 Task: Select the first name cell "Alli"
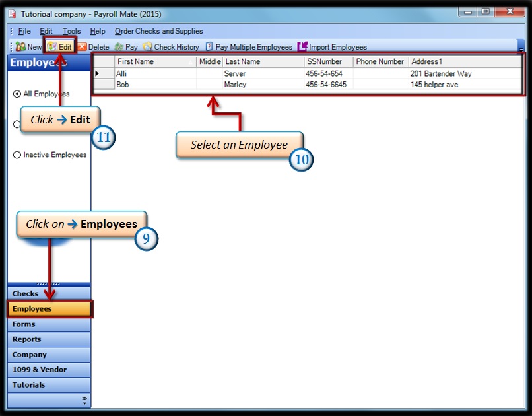(x=155, y=73)
